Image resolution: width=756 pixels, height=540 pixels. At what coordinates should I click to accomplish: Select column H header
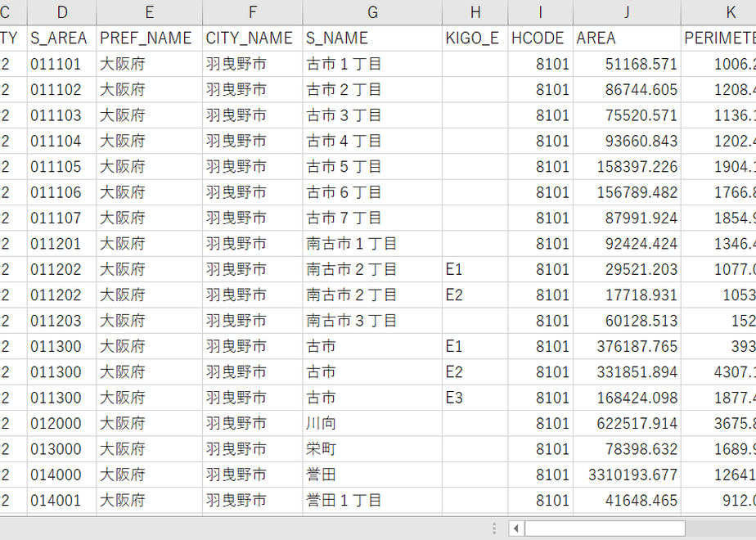[x=475, y=12]
